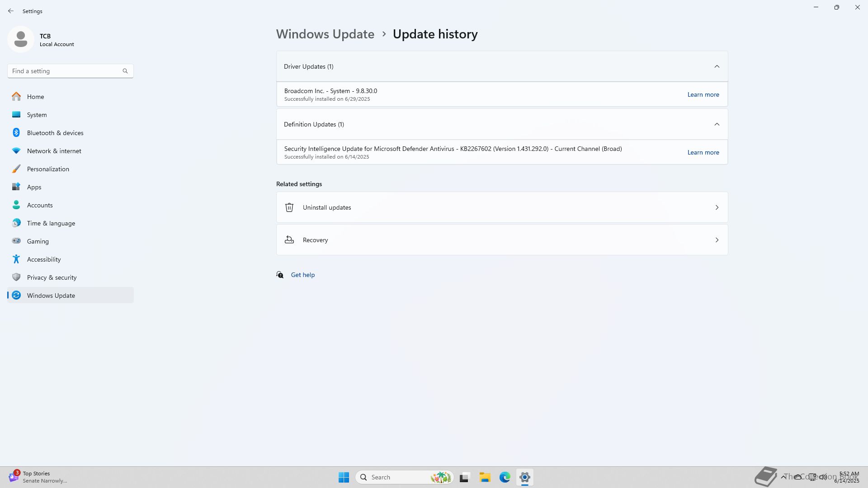Show hidden system tray icons

click(783, 477)
